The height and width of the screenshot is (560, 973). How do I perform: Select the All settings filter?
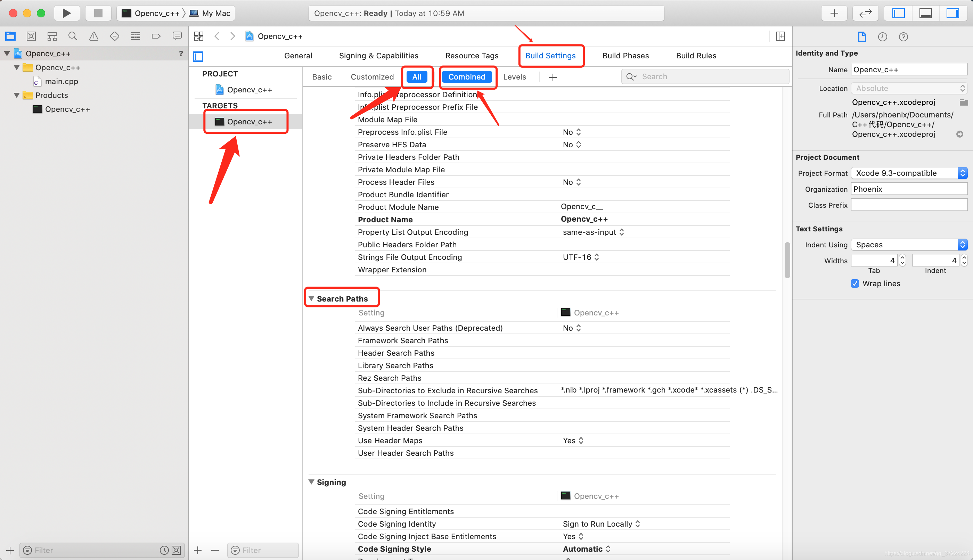(x=417, y=77)
